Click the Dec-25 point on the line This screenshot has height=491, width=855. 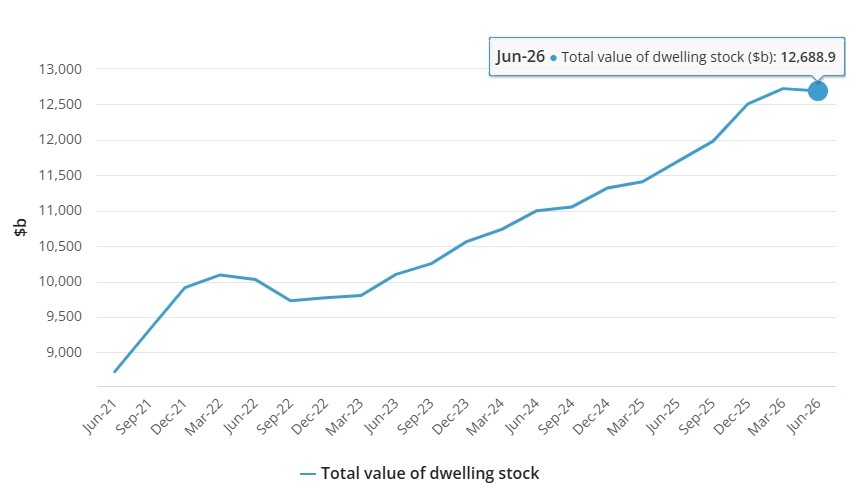coord(748,104)
